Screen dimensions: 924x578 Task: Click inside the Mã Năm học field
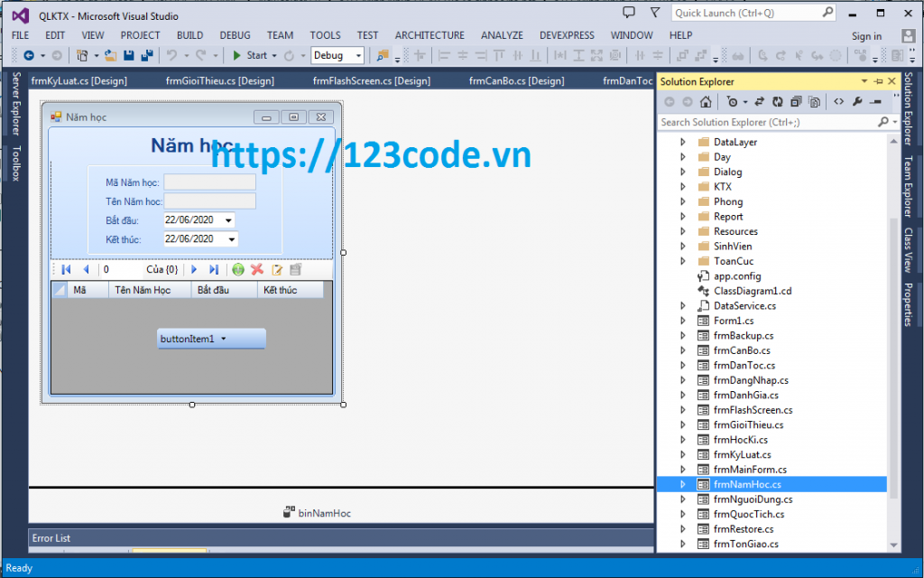(x=209, y=182)
